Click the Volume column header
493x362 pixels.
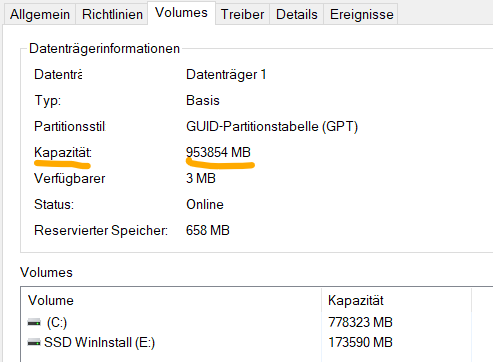tap(171, 300)
